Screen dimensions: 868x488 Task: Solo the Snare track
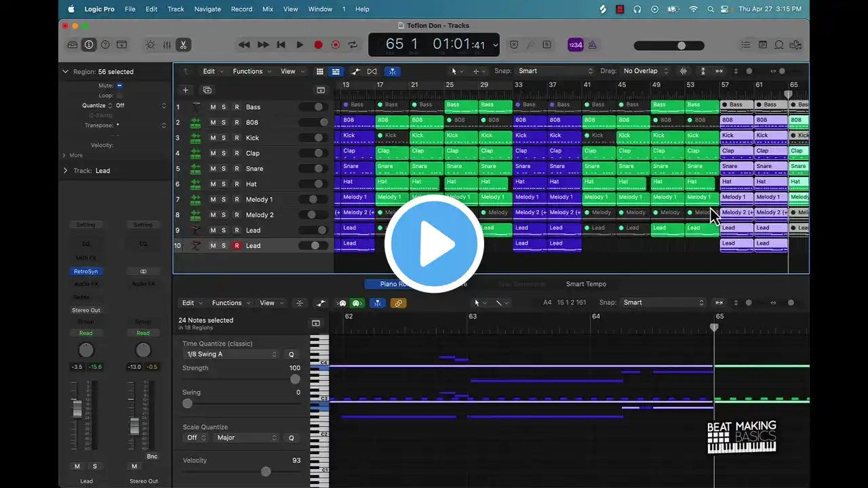[x=224, y=169]
